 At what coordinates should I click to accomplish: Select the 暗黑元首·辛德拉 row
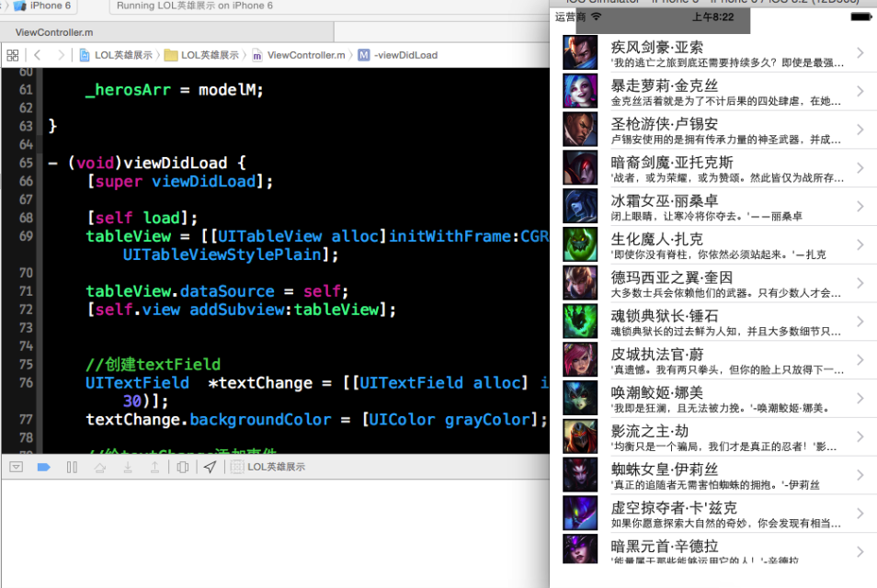[x=713, y=548]
